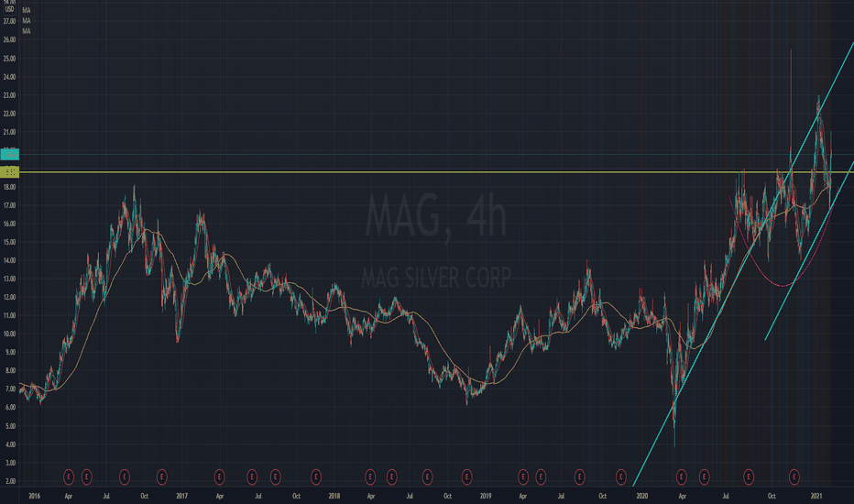Open earnings marker between Oct 2019 and 2020 labels
Viewport: 854px width, 504px height.
[621, 477]
